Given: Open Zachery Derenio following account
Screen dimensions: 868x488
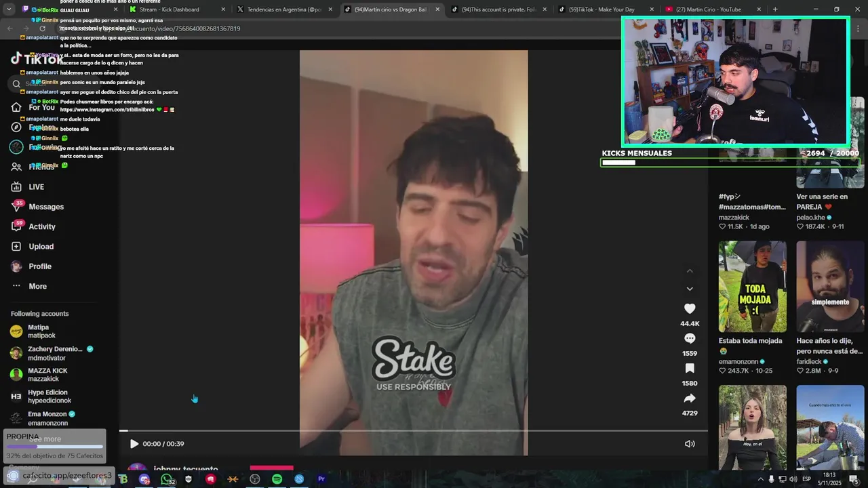Looking at the screenshot, I should (x=52, y=353).
